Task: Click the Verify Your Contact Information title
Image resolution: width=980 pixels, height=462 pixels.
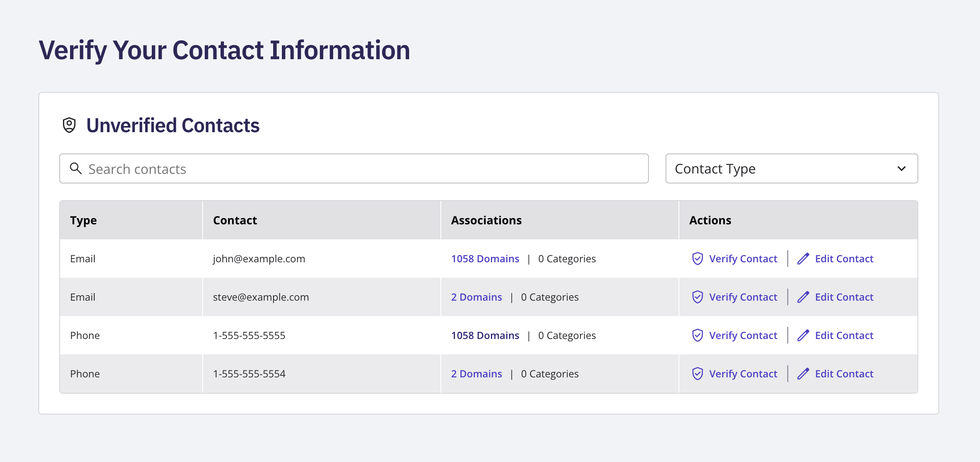Action: point(224,50)
